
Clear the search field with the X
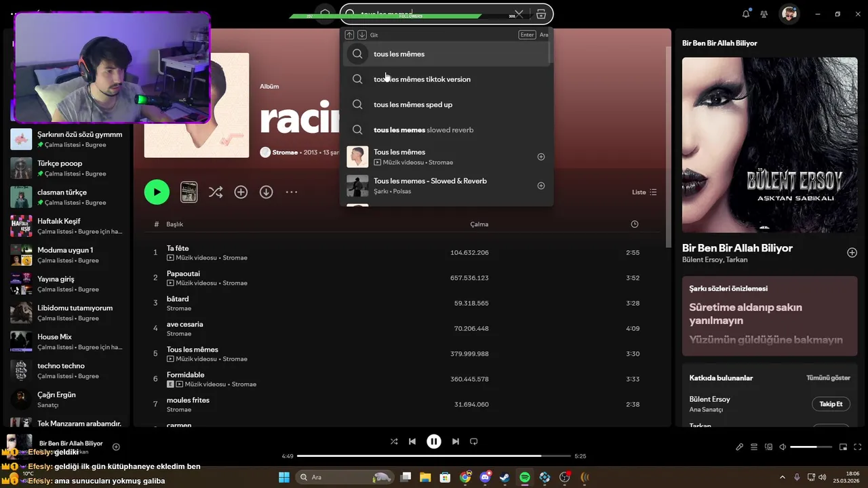519,14
